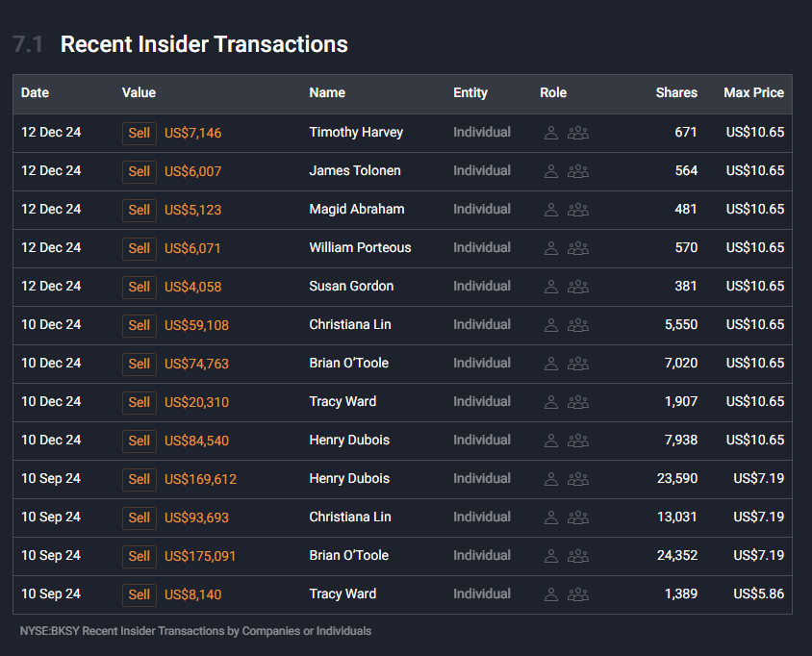Click individual role icon in James Tolonen row
The image size is (812, 656).
(551, 171)
